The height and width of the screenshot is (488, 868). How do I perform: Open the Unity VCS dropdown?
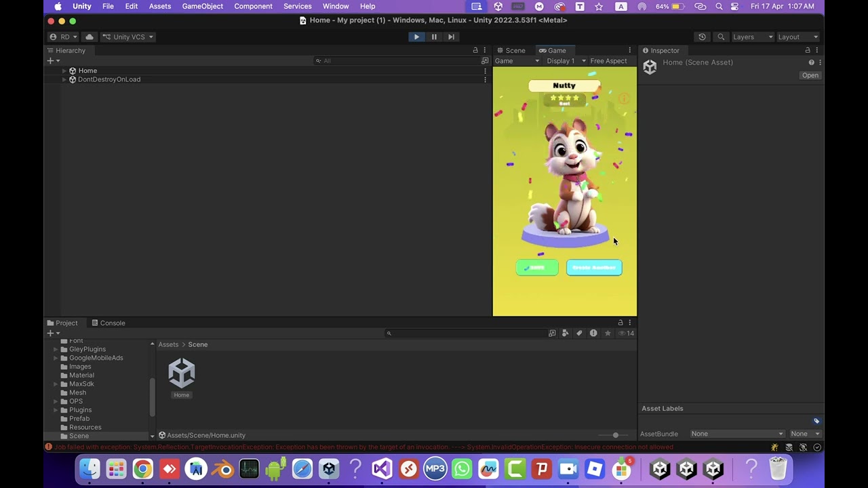click(x=127, y=37)
